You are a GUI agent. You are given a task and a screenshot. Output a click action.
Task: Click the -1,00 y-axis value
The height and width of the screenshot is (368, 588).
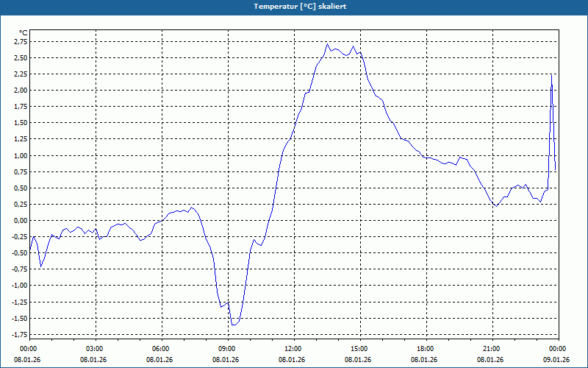pos(20,286)
